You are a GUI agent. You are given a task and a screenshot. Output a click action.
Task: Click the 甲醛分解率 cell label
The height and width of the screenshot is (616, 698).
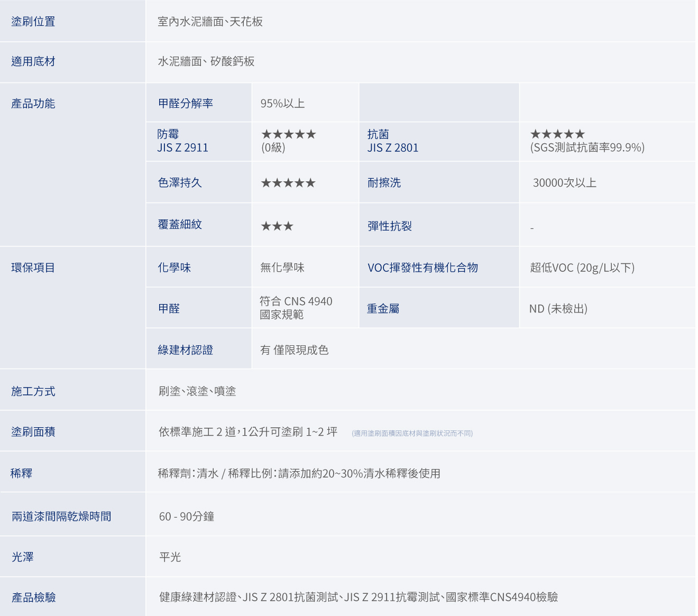click(x=186, y=104)
